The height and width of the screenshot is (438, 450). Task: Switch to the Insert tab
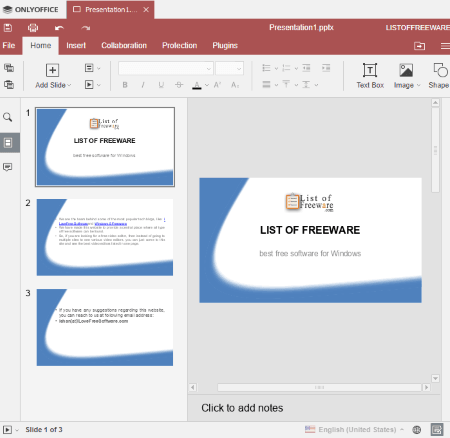pos(76,46)
